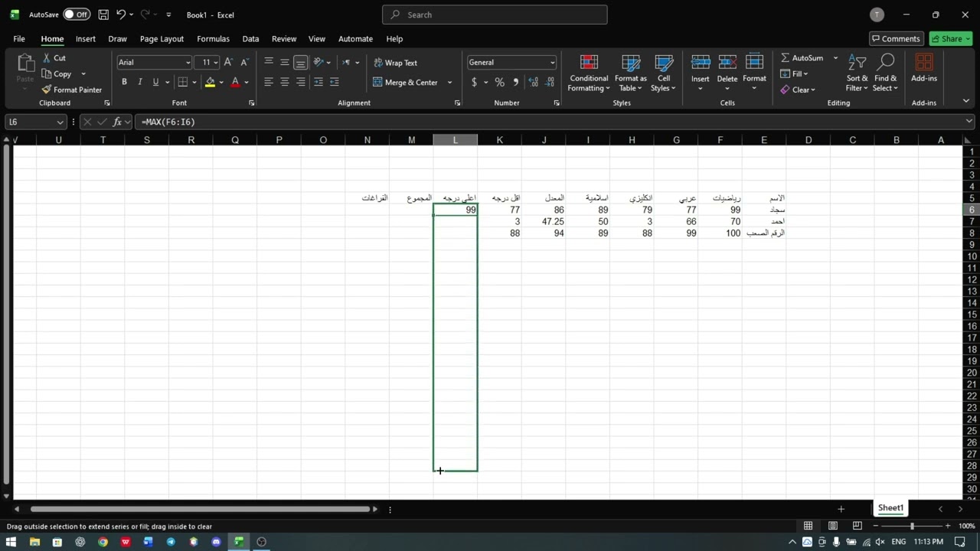The width and height of the screenshot is (980, 551).
Task: Click Increase Decimal icon
Action: [x=534, y=82]
